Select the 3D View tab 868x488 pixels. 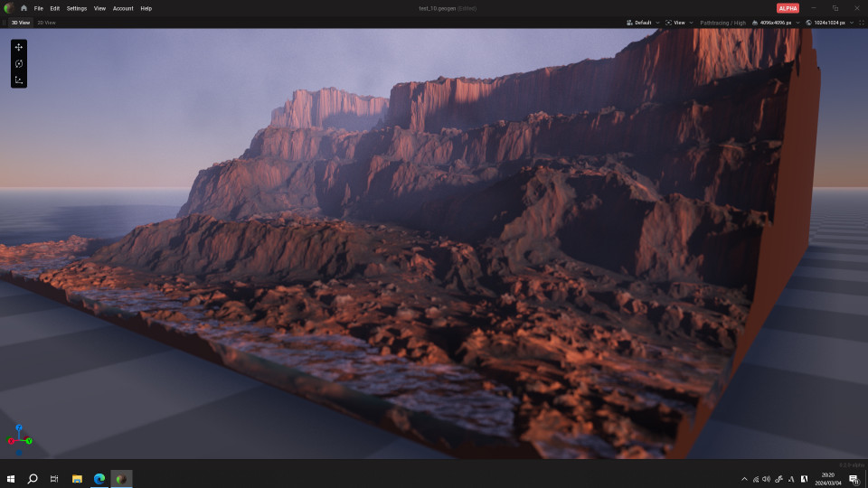(20, 23)
